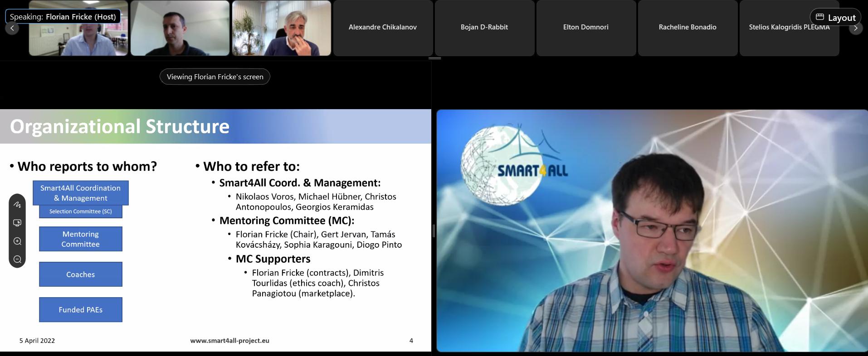
Task: Click the 'Viewing Florian Fricke's screen' pill
Action: click(215, 77)
